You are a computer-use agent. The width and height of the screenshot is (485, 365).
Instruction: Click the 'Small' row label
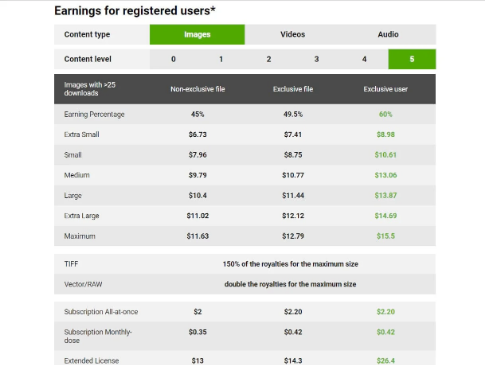pos(73,155)
